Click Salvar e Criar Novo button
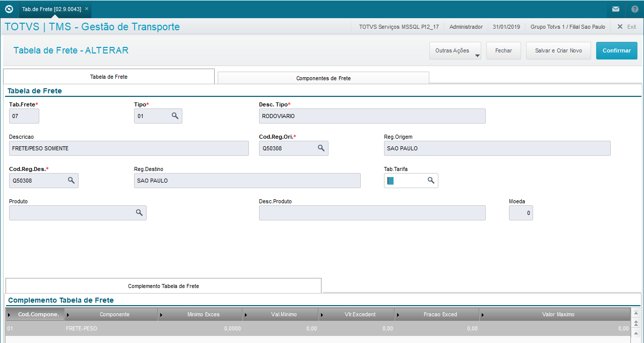 (558, 50)
